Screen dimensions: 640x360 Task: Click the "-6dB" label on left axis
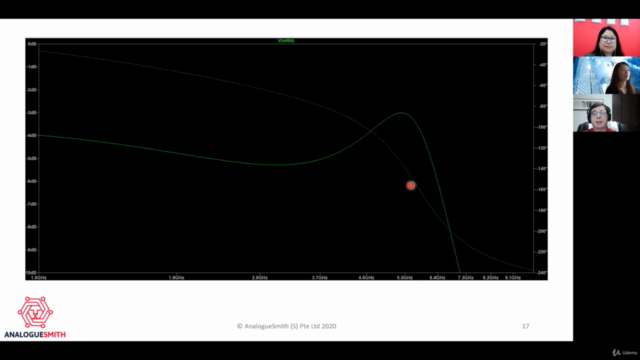point(32,181)
